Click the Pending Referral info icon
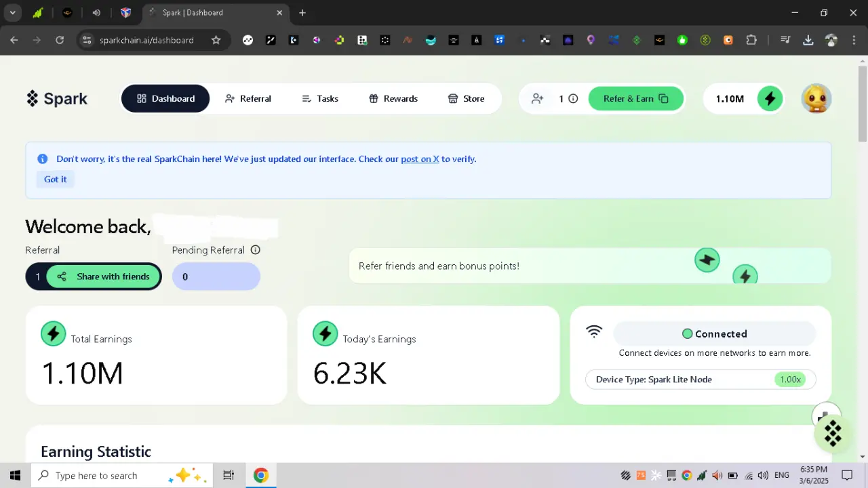 coord(256,250)
